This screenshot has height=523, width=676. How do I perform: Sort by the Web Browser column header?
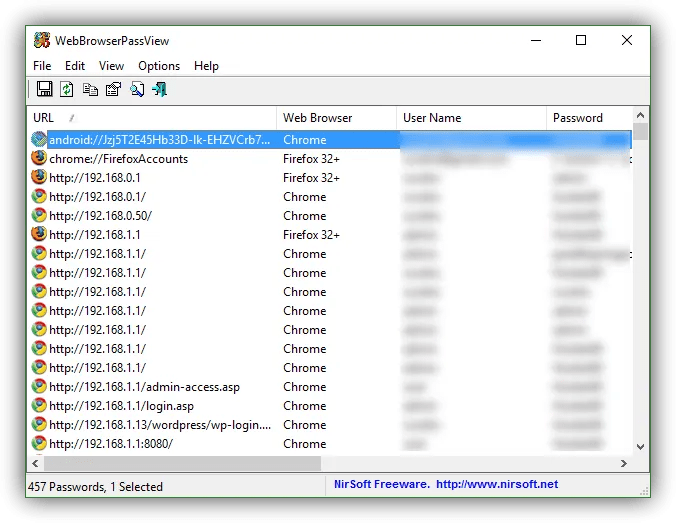336,118
